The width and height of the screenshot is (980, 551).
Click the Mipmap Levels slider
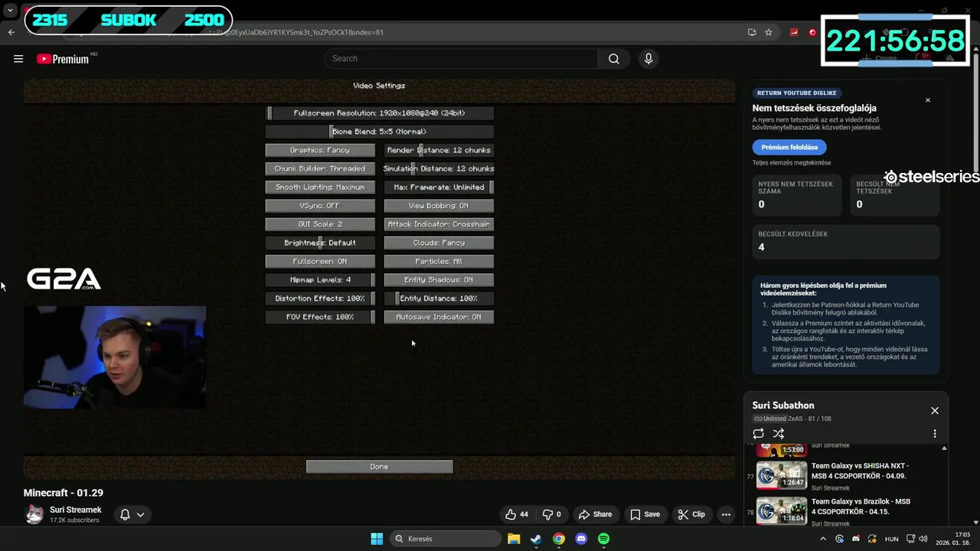tap(320, 280)
